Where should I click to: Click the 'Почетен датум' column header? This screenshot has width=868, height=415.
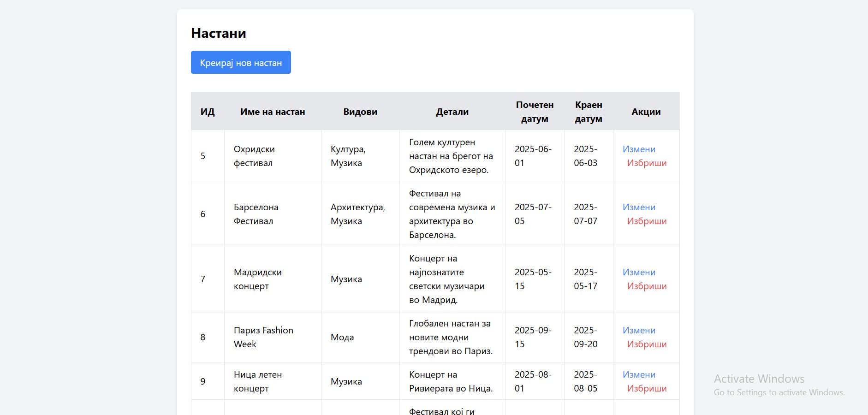[x=535, y=112]
